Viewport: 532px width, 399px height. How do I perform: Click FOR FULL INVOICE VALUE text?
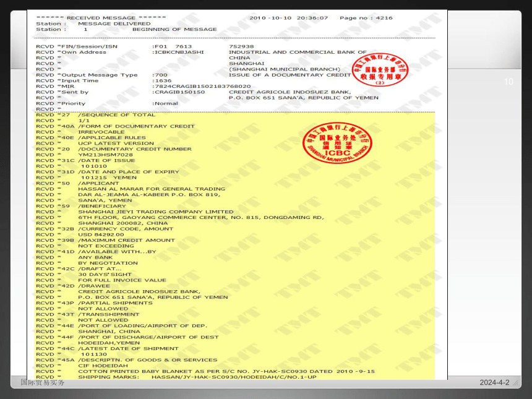pos(122,280)
